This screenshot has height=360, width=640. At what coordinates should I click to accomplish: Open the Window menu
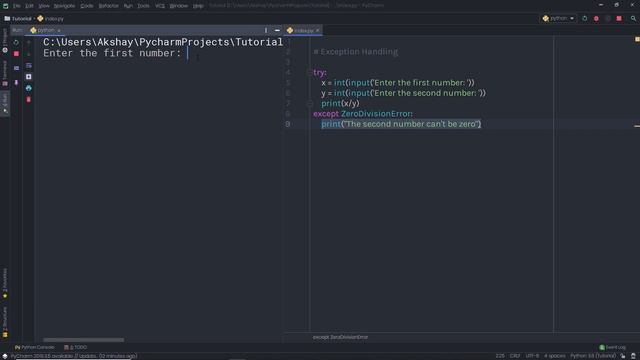[178, 6]
